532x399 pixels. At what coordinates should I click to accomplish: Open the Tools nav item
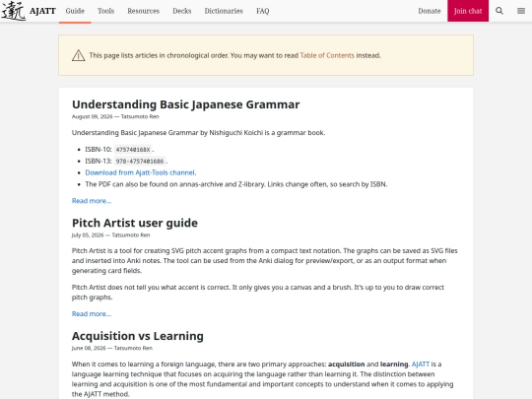coord(105,11)
